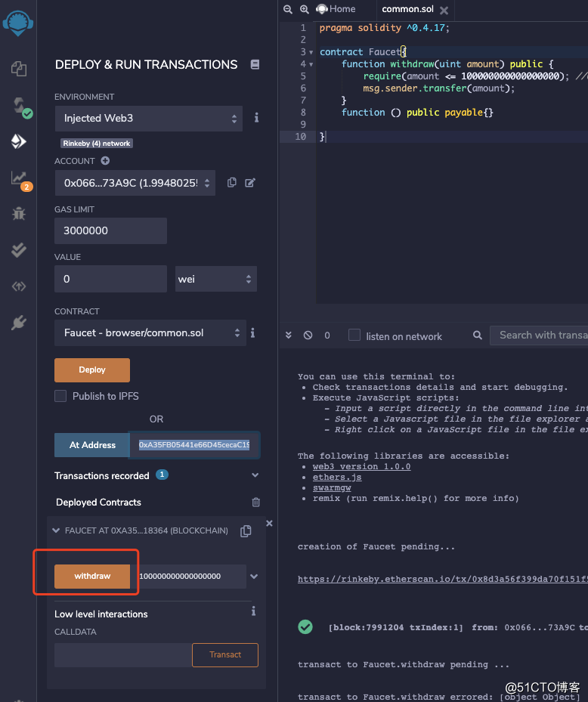
Task: Fold the contract Faucet code block
Action: point(311,52)
